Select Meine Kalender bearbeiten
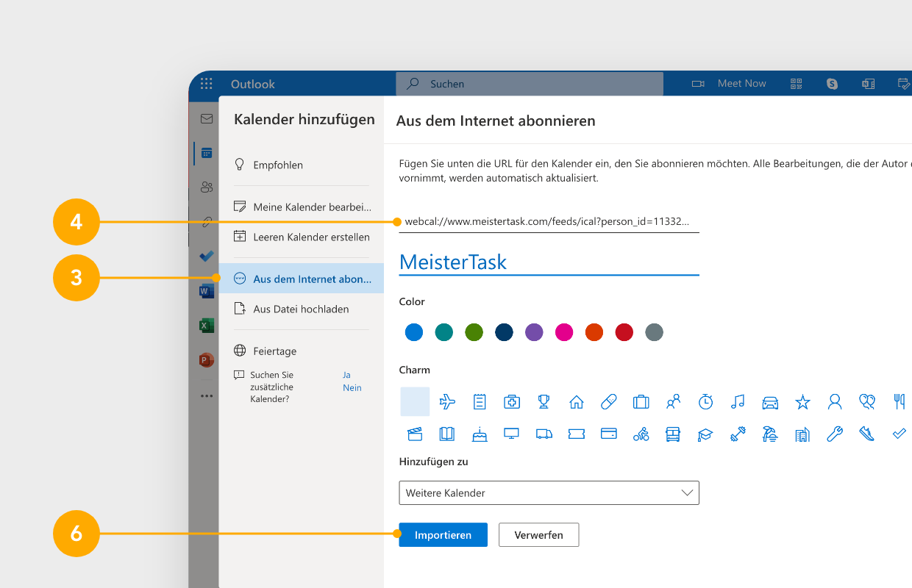912x588 pixels. pos(302,207)
